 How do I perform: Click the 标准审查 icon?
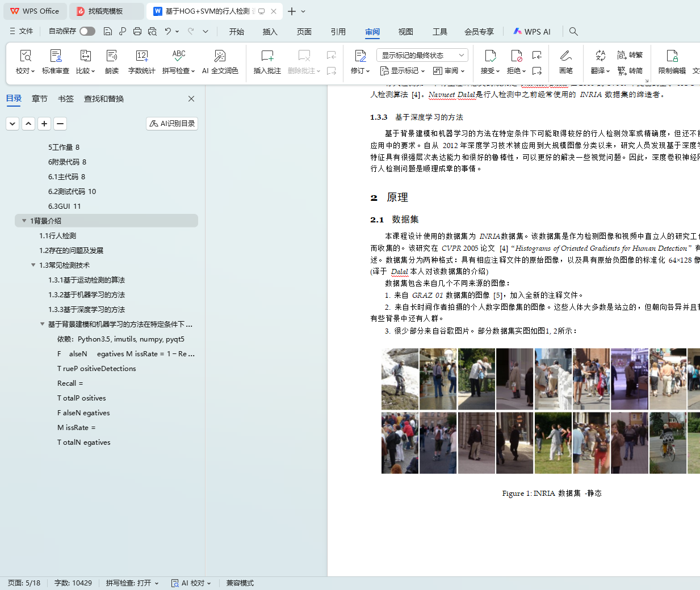pos(56,56)
